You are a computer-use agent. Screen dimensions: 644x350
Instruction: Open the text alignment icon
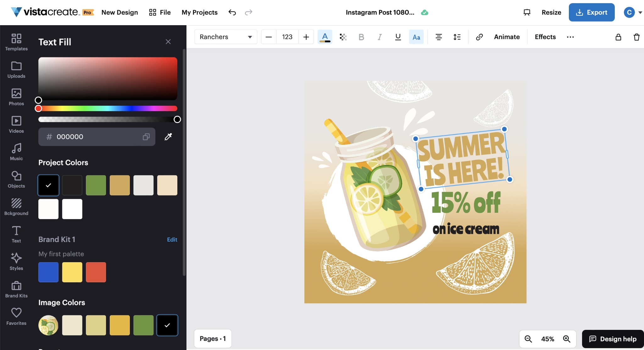pyautogui.click(x=439, y=37)
